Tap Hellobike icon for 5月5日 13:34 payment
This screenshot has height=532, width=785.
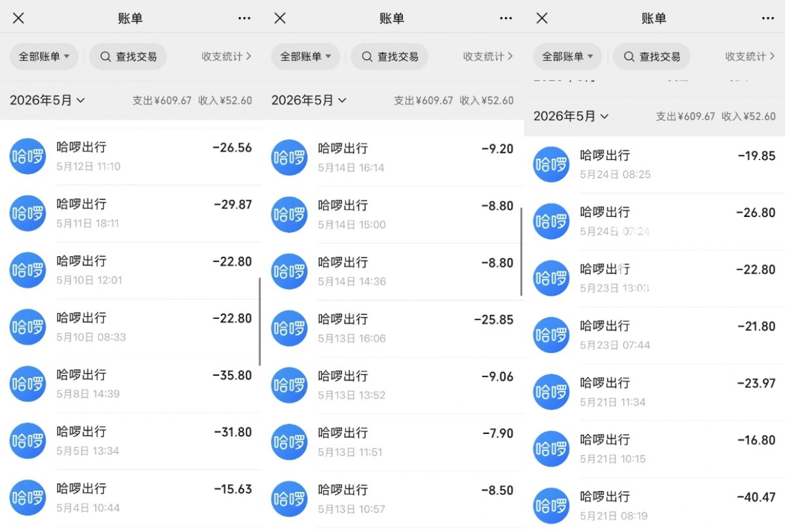pos(27,441)
